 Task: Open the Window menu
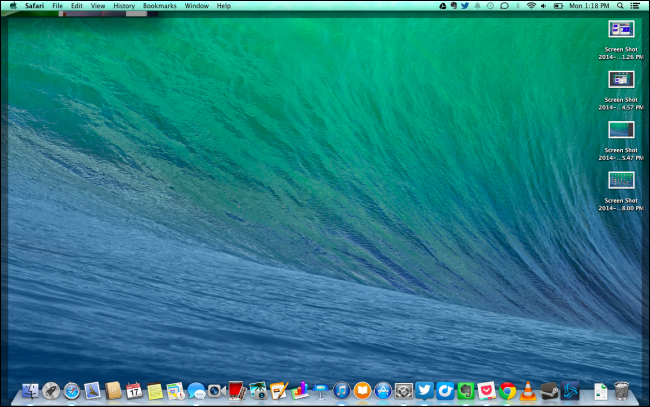point(196,6)
